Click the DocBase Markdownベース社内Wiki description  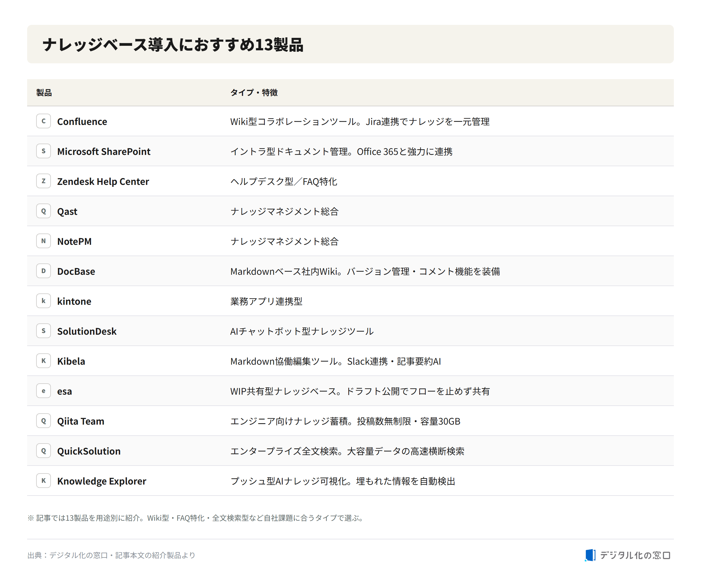tap(365, 271)
